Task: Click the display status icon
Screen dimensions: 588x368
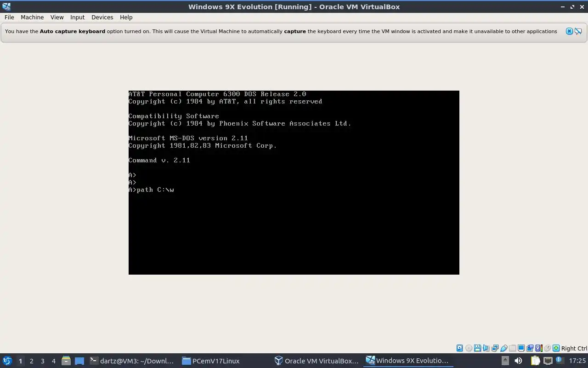Action: click(521, 348)
